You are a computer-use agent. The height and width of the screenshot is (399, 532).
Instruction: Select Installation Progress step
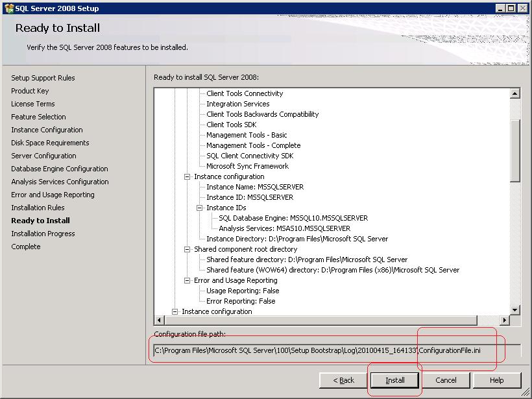click(x=43, y=234)
